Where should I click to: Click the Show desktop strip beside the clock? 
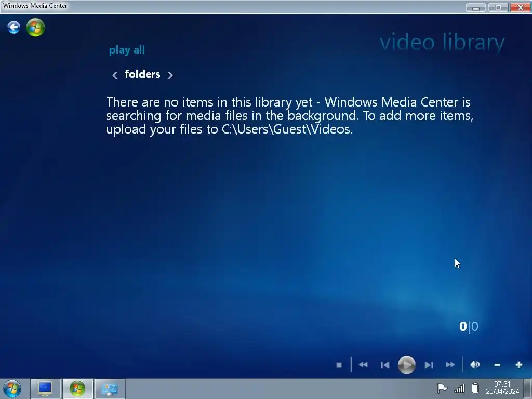[528, 389]
